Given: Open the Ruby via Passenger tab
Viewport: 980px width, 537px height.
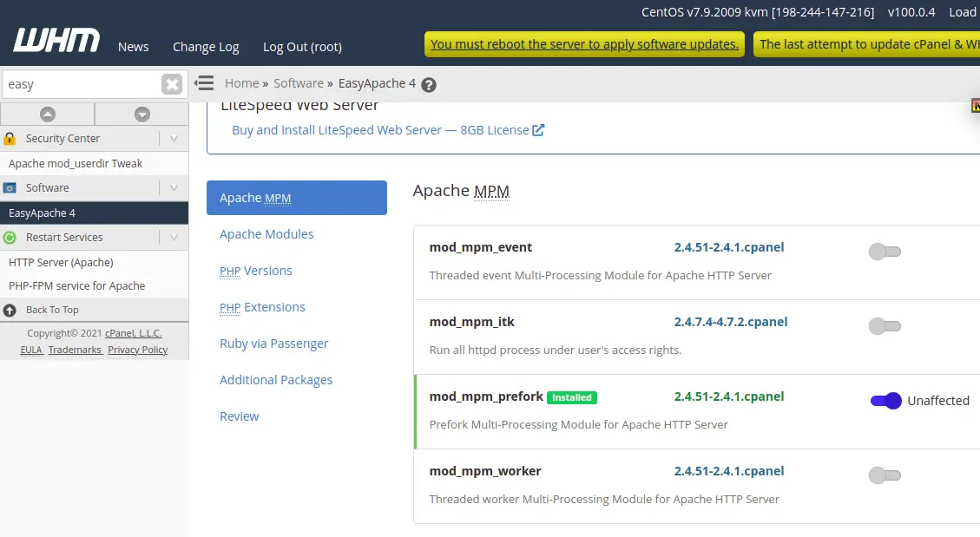Looking at the screenshot, I should pos(273,344).
